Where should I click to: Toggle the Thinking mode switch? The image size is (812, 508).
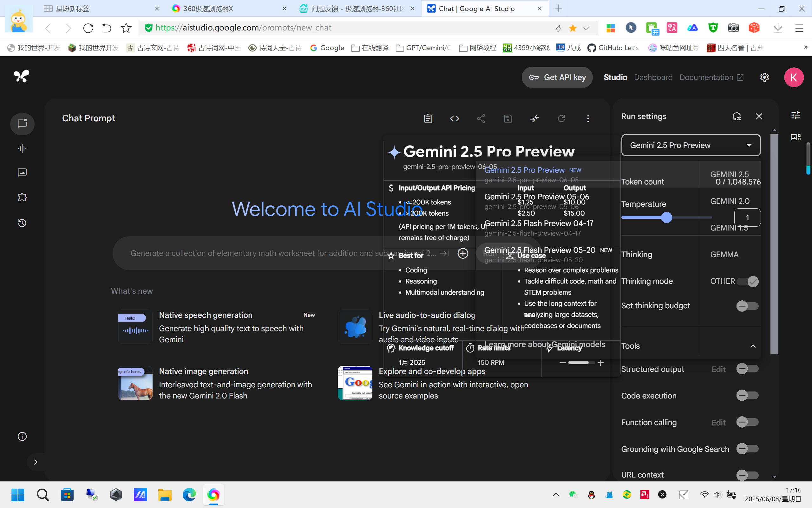coord(748,281)
